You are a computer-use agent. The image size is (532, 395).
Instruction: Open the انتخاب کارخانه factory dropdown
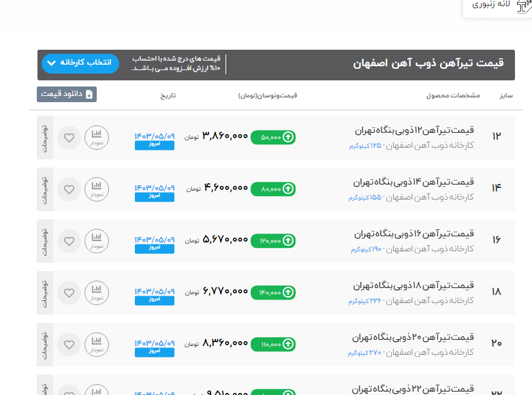pos(80,63)
